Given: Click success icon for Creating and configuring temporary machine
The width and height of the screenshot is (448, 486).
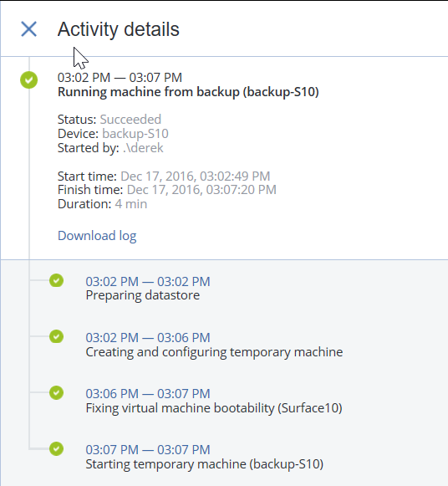Looking at the screenshot, I should coord(56,336).
